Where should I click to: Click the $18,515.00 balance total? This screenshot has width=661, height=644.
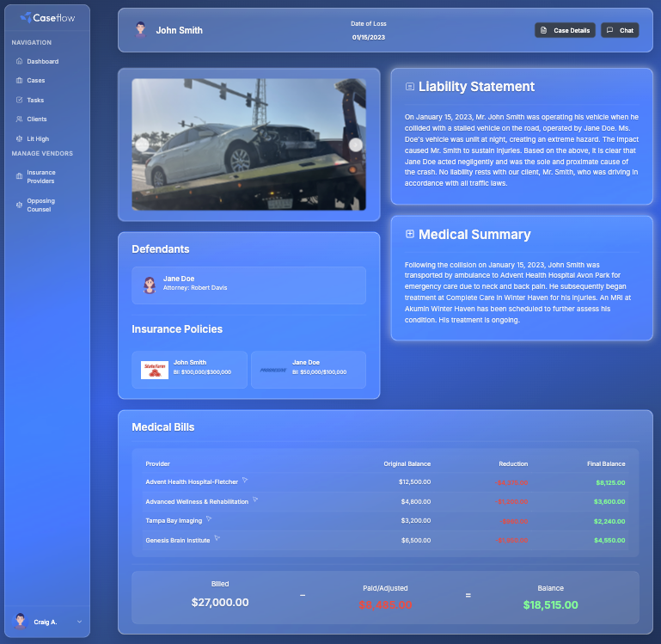(551, 604)
